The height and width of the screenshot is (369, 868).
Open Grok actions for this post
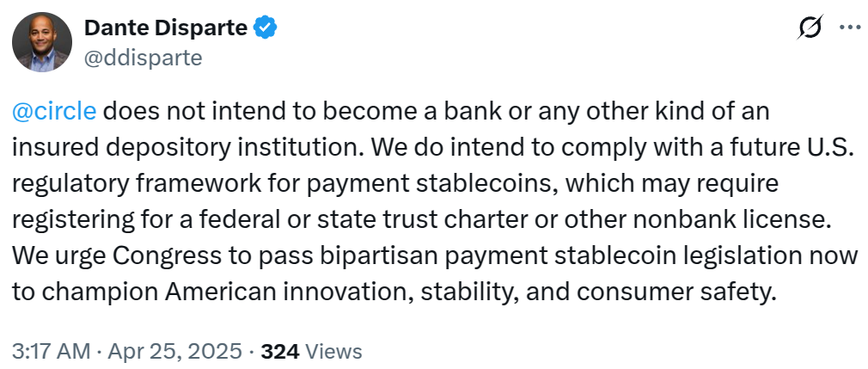(809, 28)
